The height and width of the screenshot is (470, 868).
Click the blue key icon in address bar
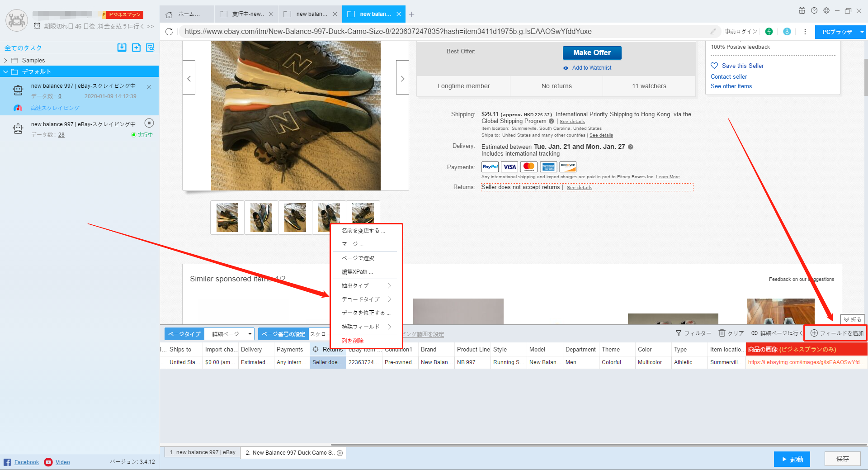click(787, 32)
